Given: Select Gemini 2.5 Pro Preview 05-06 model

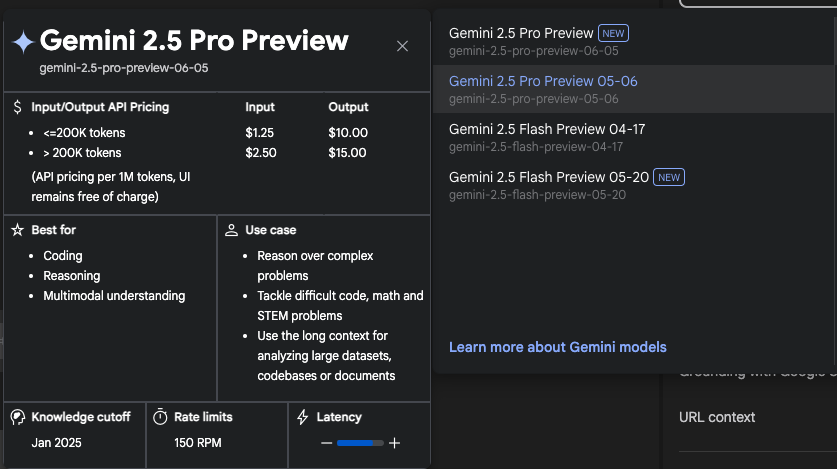Looking at the screenshot, I should click(x=633, y=89).
